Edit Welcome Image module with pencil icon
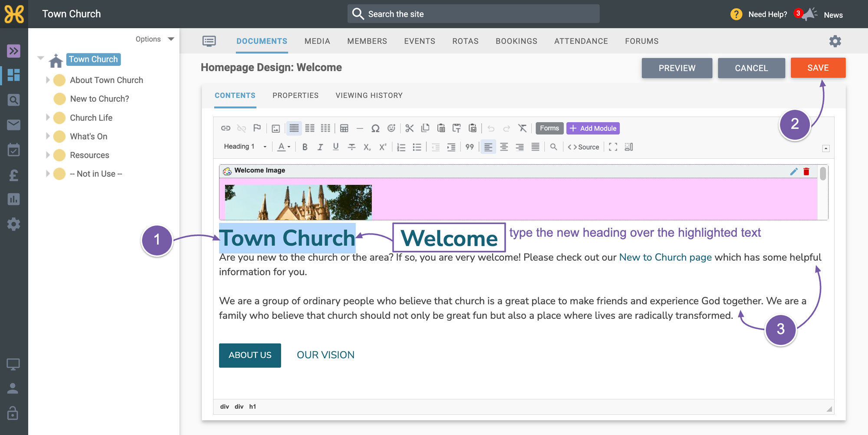 pos(794,171)
